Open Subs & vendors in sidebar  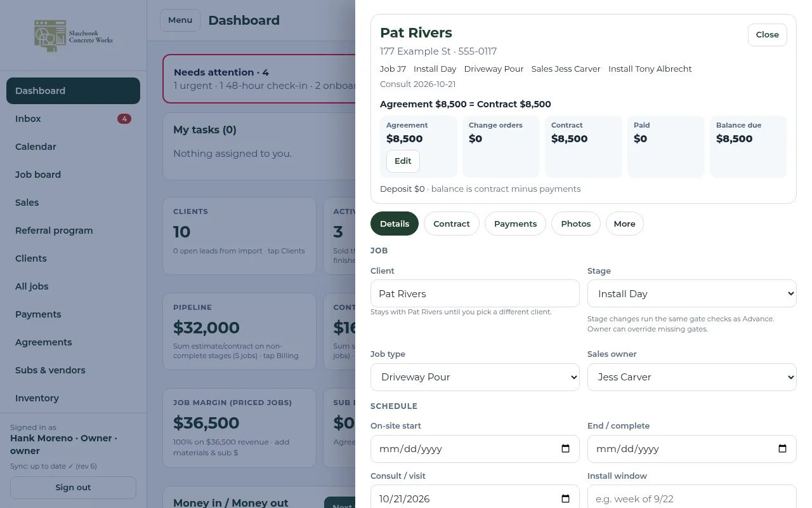[73, 370]
